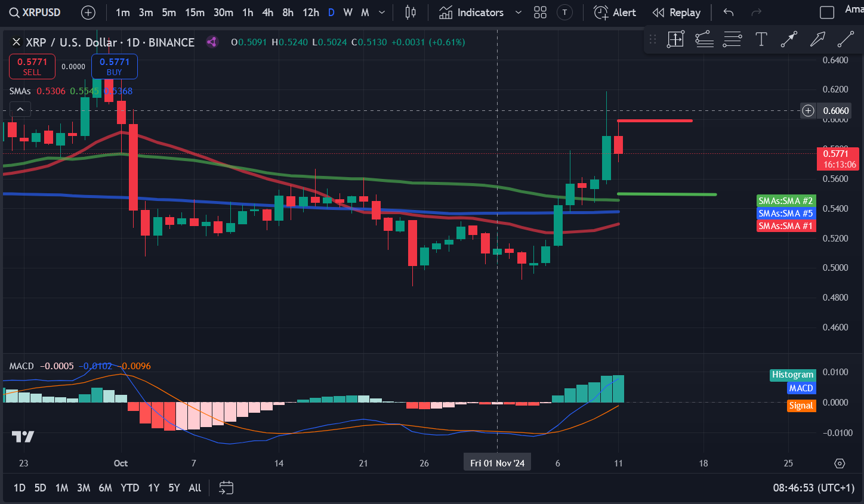The height and width of the screenshot is (504, 864).
Task: Set the date range to 1D
Action: click(x=20, y=488)
